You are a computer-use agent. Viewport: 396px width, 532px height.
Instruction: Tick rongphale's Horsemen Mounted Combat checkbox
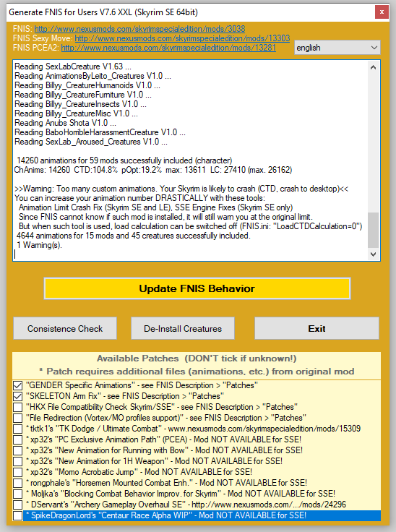tap(17, 483)
